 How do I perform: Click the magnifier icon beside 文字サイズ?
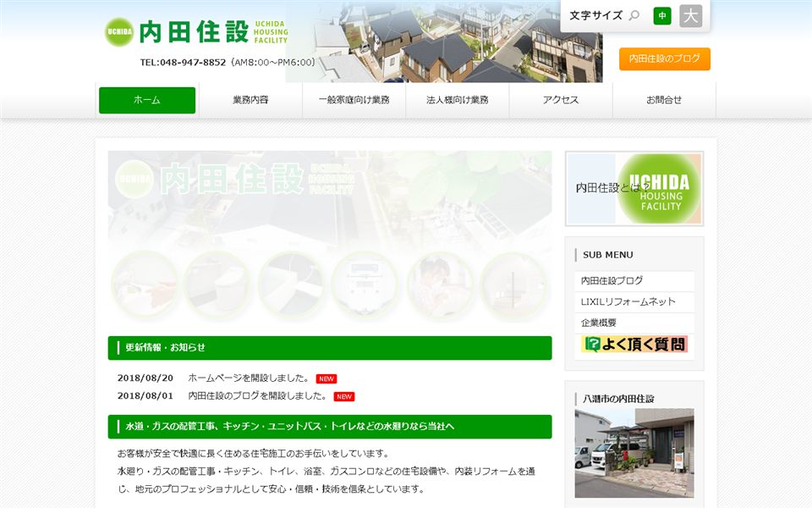pyautogui.click(x=634, y=15)
